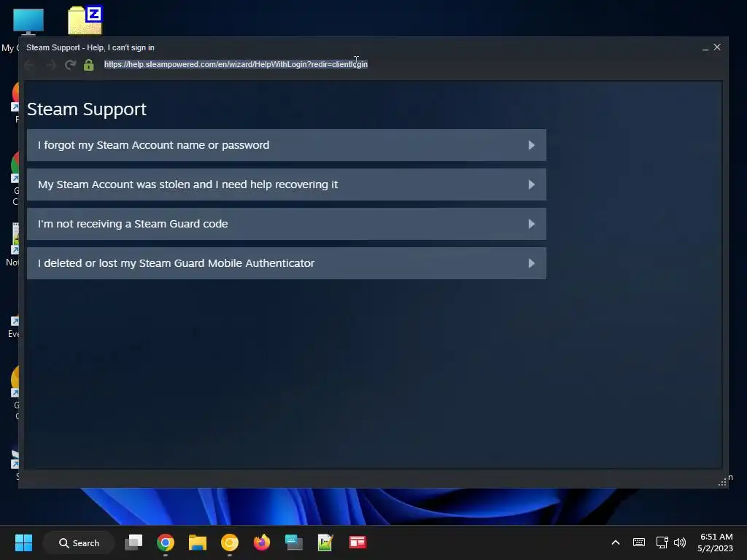This screenshot has height=560, width=747.
Task: Open clock showing 6:51 AM 5/2/2023
Action: 716,542
